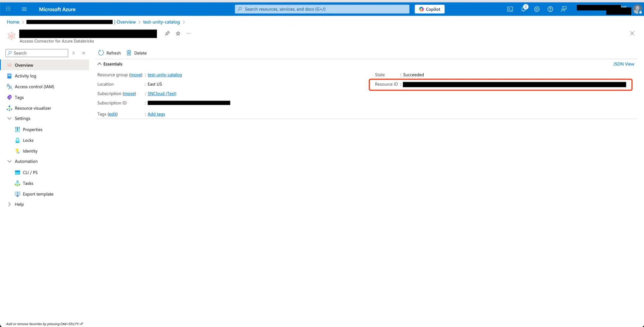Open the portal hamburger menu

pyautogui.click(x=24, y=9)
